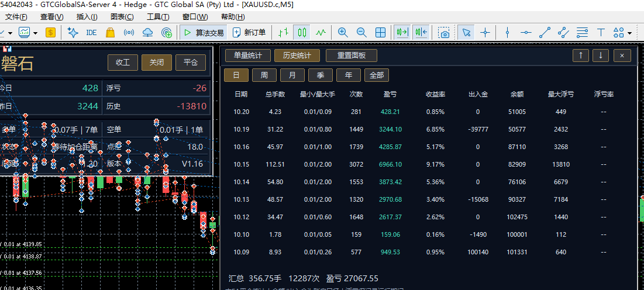
Task: Click the 平仓 button
Action: pos(191,63)
